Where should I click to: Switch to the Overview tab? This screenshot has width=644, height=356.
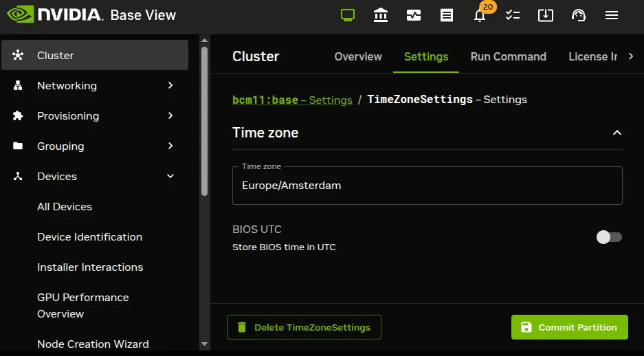click(x=357, y=56)
